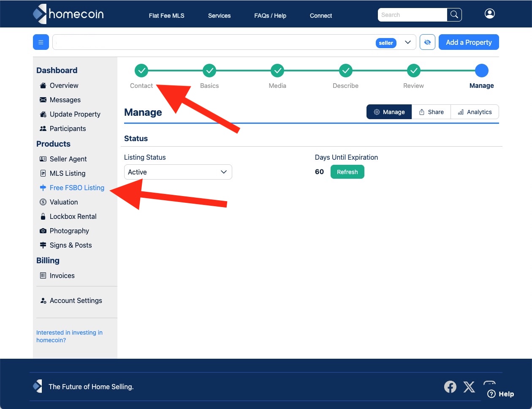This screenshot has height=409, width=532.
Task: Click the Search input field
Action: point(413,15)
